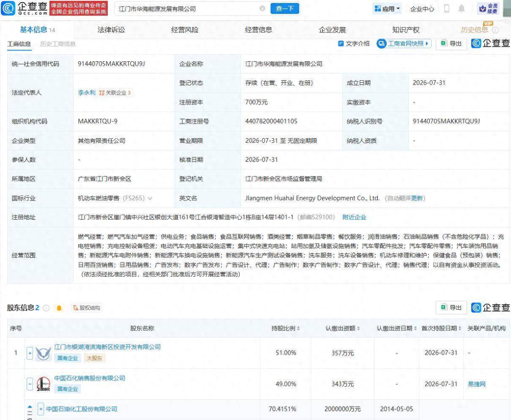The height and width of the screenshot is (420, 511).
Task: Click the shareholder info help icon
Action: [x=46, y=308]
